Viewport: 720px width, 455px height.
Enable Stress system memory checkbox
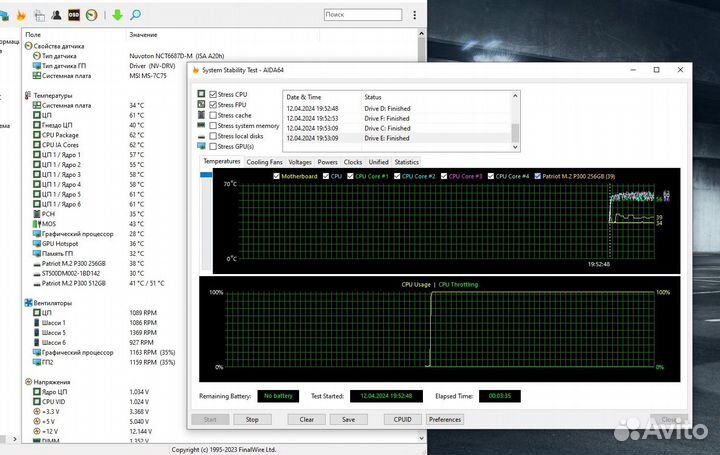213,125
